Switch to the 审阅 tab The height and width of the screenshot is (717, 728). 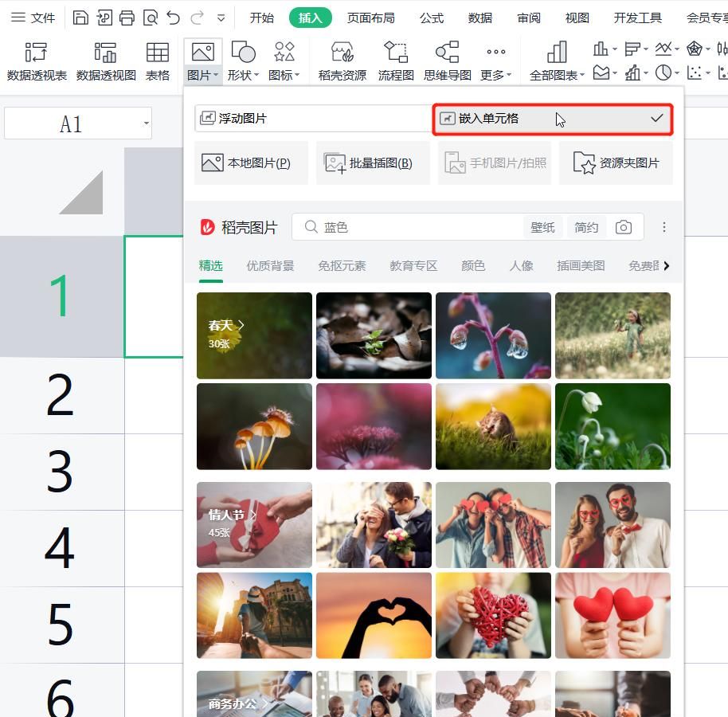click(529, 18)
